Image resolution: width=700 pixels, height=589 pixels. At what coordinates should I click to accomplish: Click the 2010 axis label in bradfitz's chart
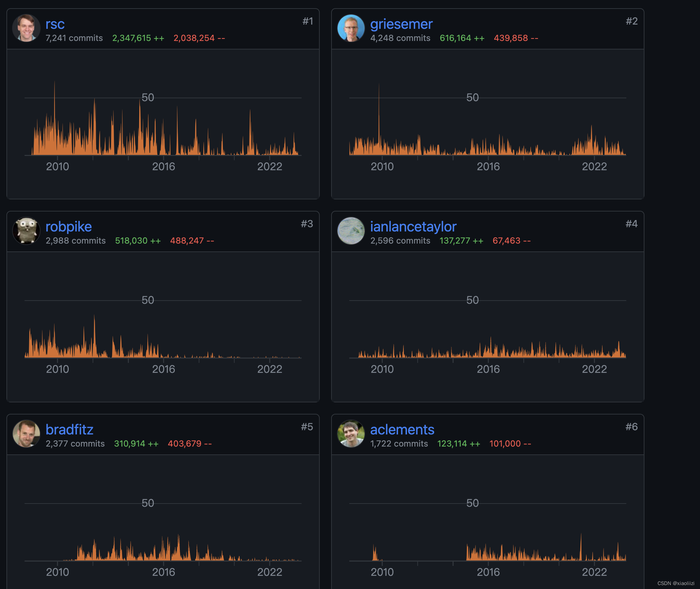[x=58, y=572]
